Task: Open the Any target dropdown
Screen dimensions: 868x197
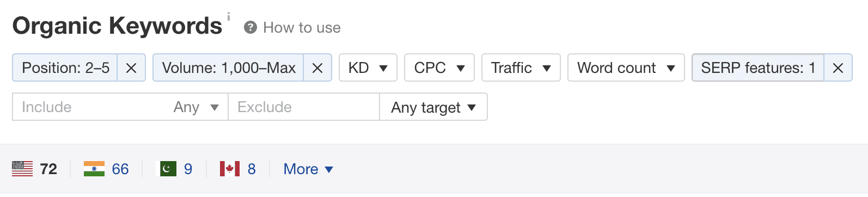Action: click(433, 107)
